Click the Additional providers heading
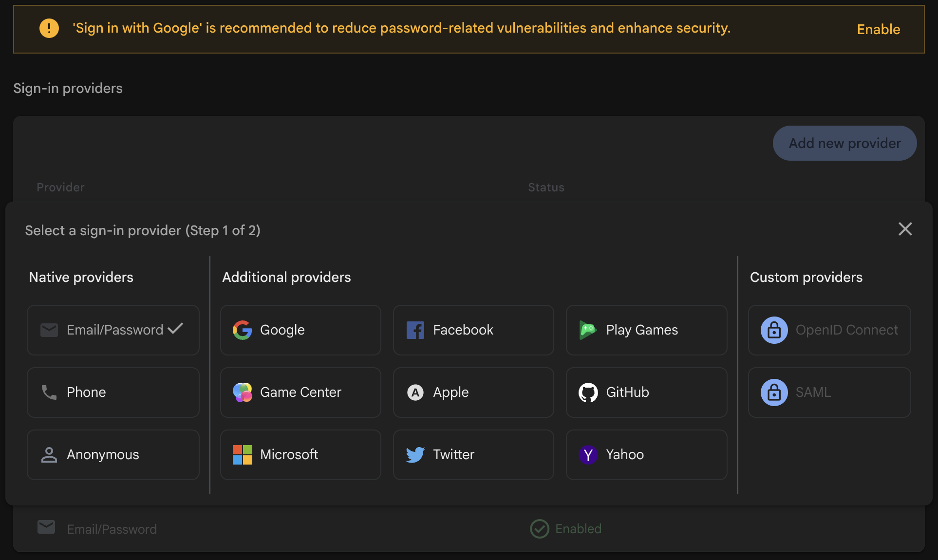This screenshot has height=560, width=938. tap(286, 278)
